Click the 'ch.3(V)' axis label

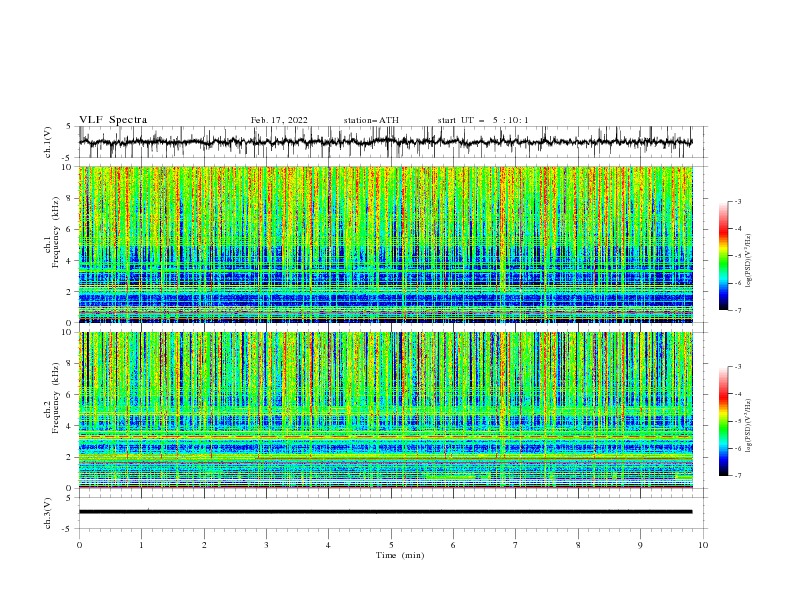coord(48,513)
